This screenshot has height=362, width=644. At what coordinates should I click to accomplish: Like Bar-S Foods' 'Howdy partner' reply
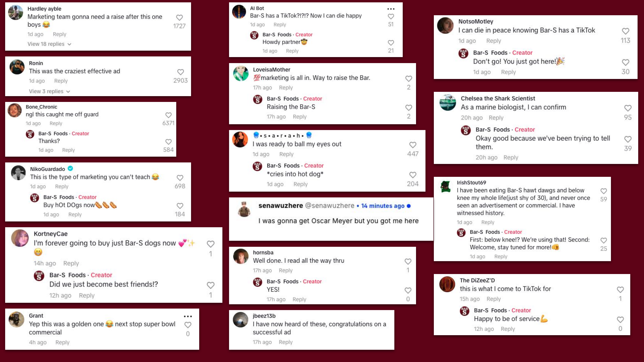[x=391, y=43]
